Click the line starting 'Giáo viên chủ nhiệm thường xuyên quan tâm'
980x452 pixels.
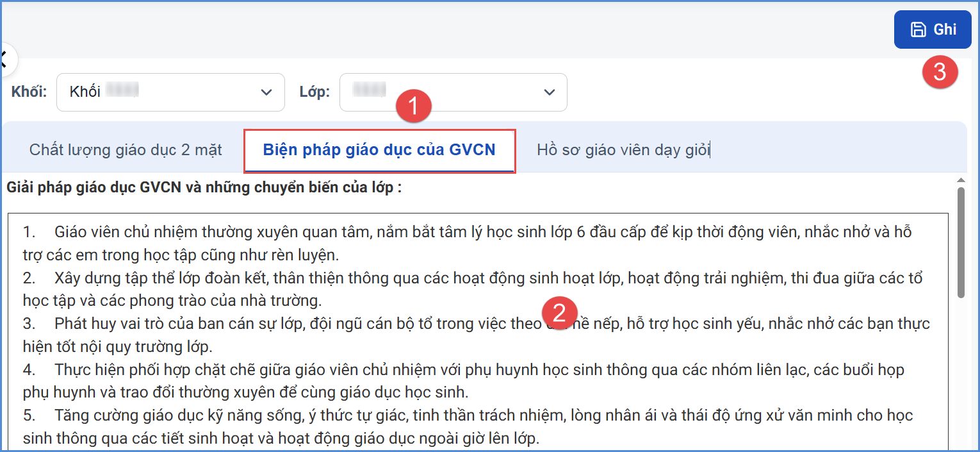[x=467, y=232]
